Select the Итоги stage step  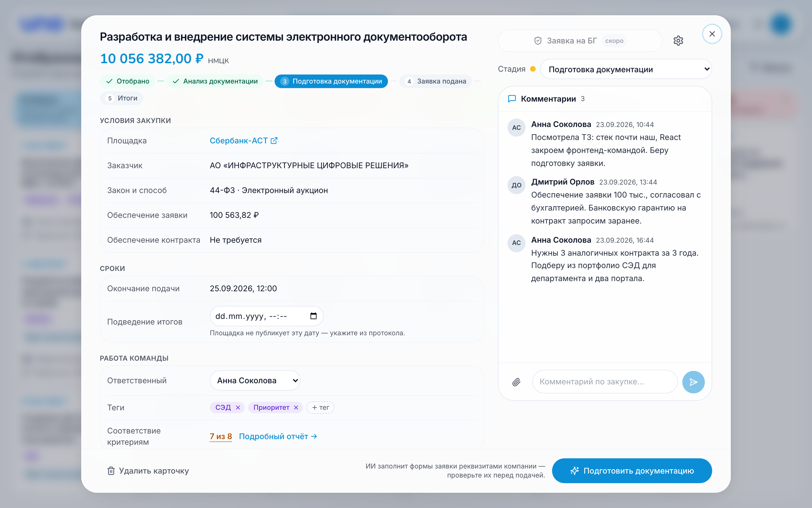(x=122, y=98)
